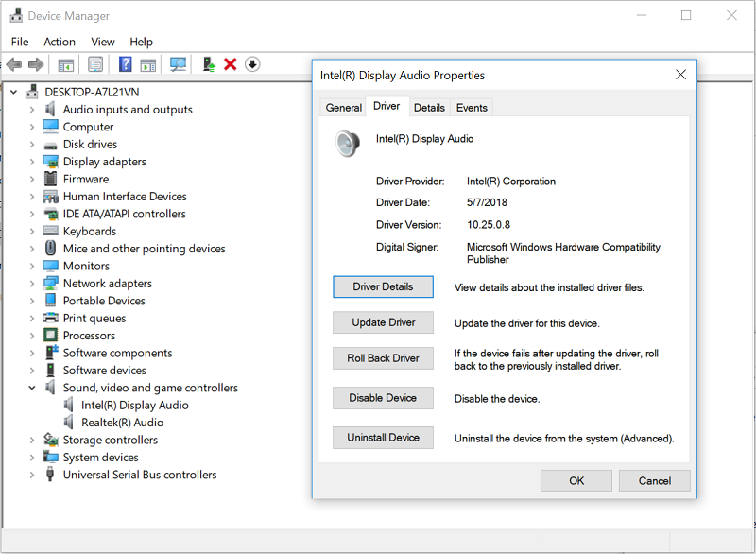Click the Update device driver toolbar icon

pyautogui.click(x=208, y=64)
